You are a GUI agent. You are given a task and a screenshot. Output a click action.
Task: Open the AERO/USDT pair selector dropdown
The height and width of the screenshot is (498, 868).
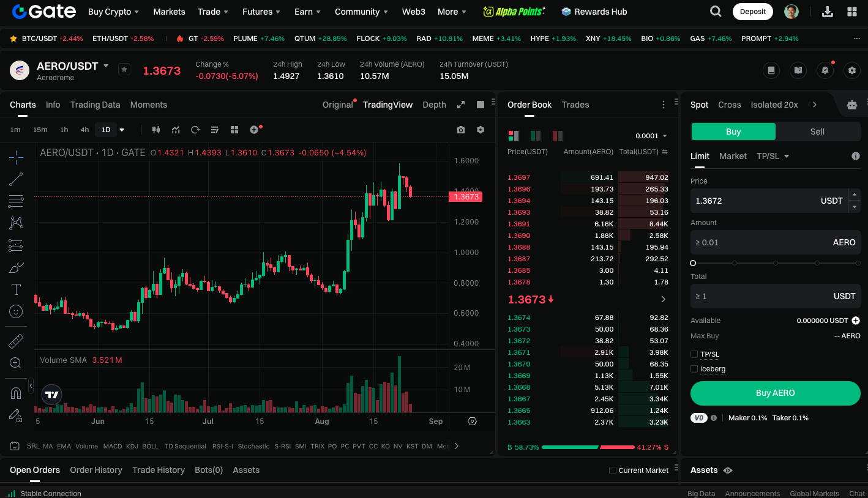[106, 66]
